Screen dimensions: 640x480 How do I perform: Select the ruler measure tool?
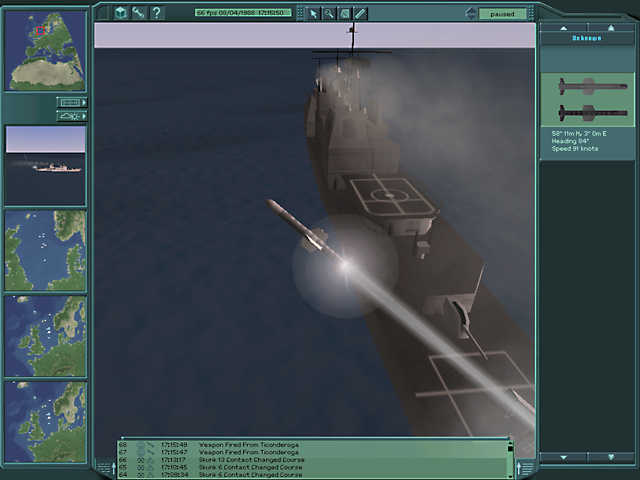pyautogui.click(x=360, y=14)
